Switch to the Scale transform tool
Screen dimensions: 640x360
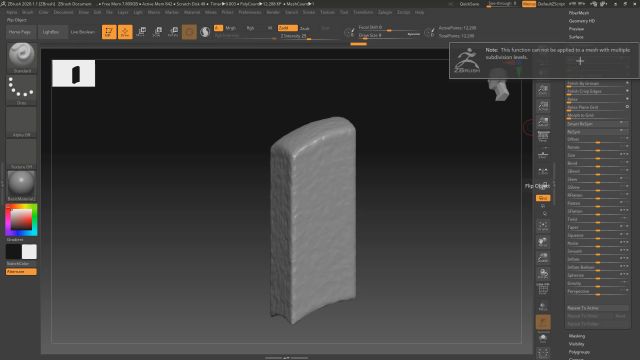pos(157,32)
